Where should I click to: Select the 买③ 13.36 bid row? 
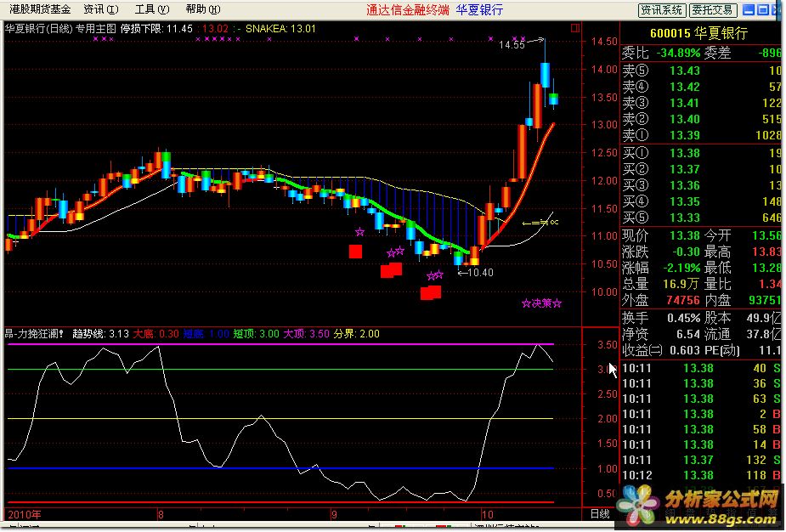tap(702, 185)
